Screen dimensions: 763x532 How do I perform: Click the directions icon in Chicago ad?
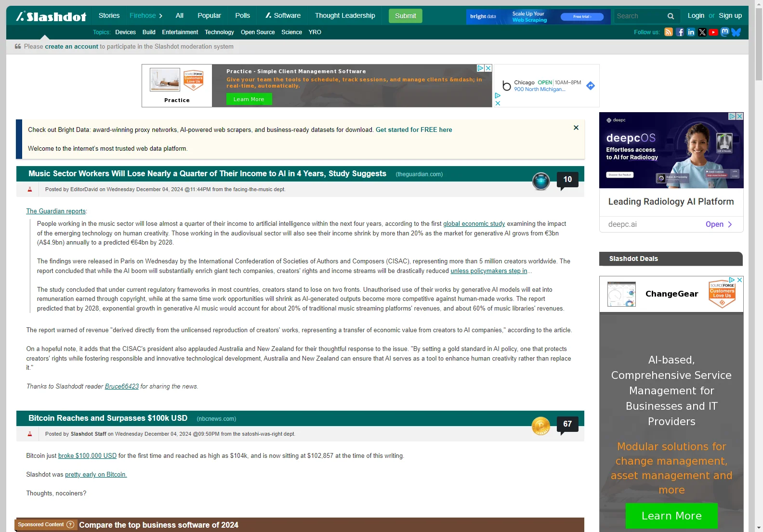[x=591, y=86]
